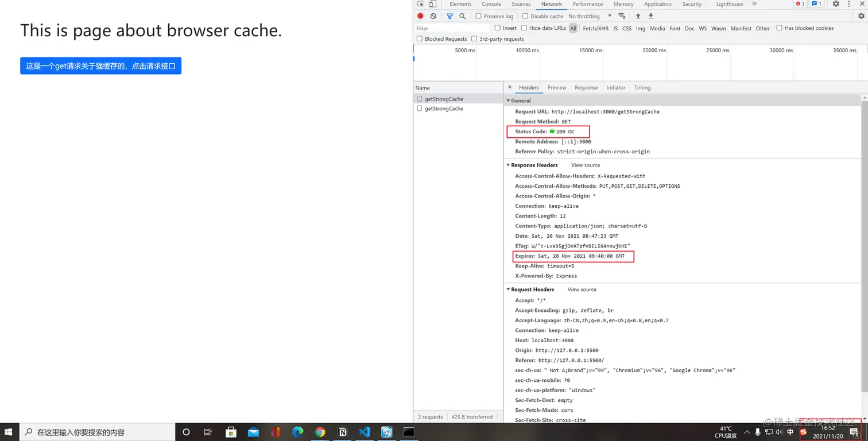This screenshot has height=441, width=868.
Task: Open the No throttling dropdown
Action: pyautogui.click(x=590, y=16)
